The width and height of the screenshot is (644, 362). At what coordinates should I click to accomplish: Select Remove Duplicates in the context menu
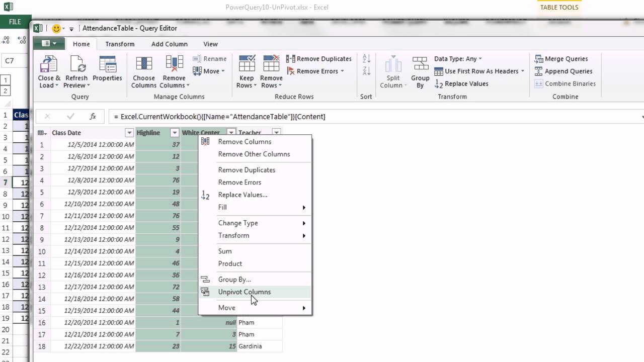pyautogui.click(x=255, y=170)
